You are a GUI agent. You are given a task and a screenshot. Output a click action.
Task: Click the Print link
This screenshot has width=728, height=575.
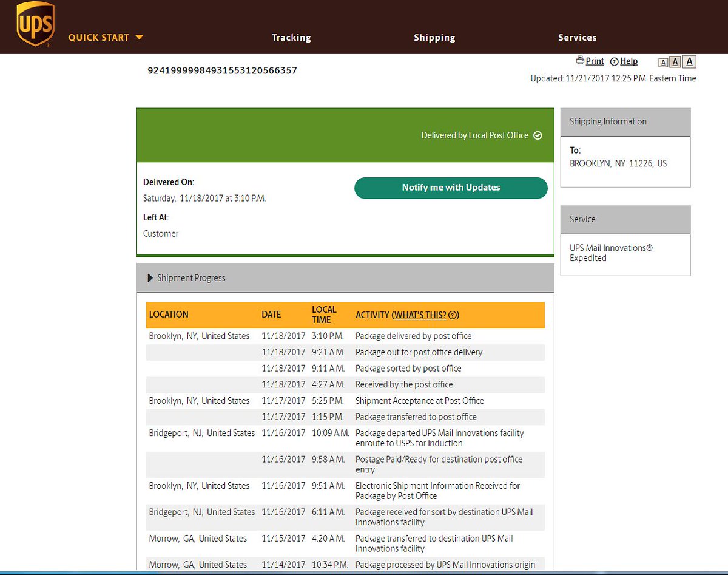(x=595, y=61)
